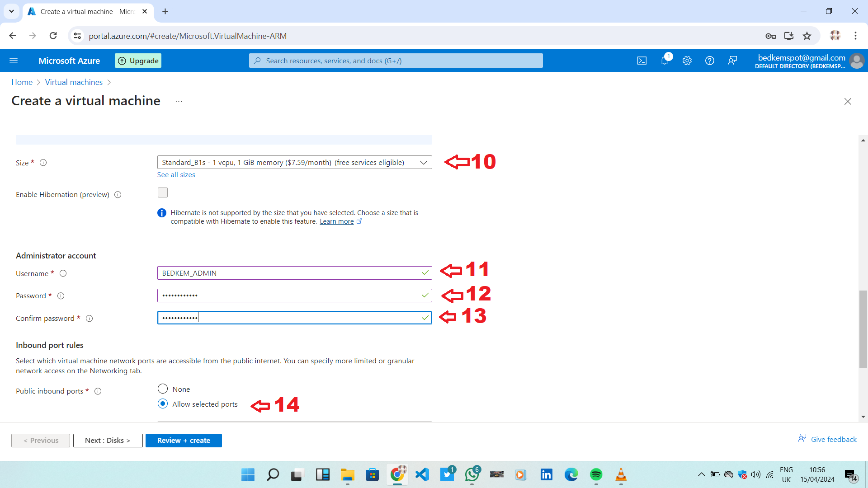This screenshot has height=488, width=868.
Task: Click info icon next to Username
Action: [63, 273]
